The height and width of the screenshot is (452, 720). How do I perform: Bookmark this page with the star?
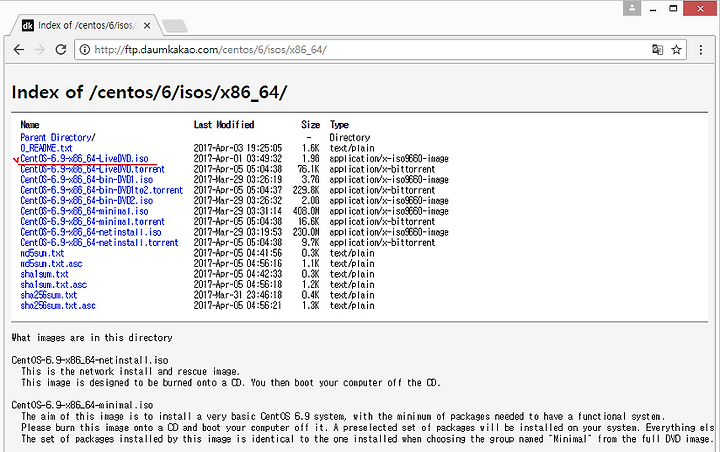tap(676, 50)
